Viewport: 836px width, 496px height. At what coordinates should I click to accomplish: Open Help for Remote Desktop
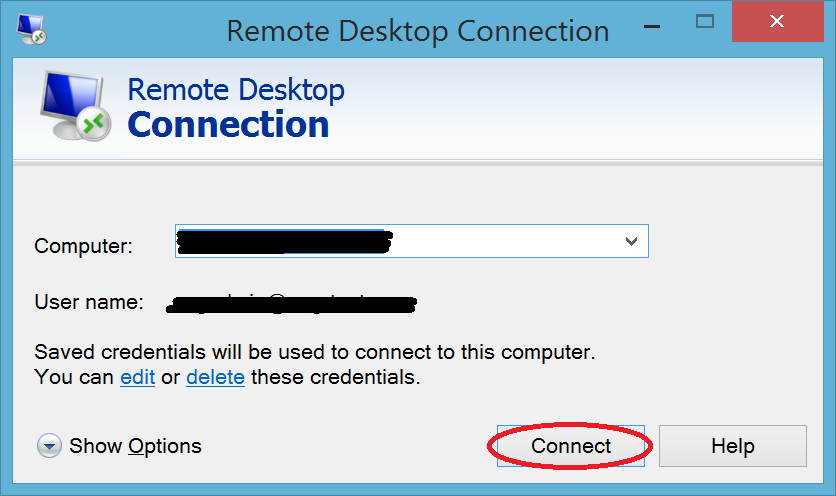tap(733, 446)
